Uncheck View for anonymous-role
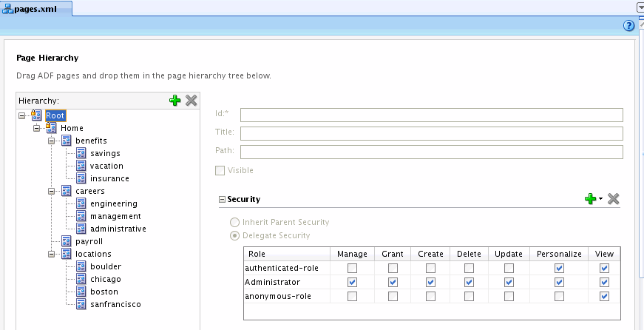This screenshot has width=644, height=330. [604, 296]
